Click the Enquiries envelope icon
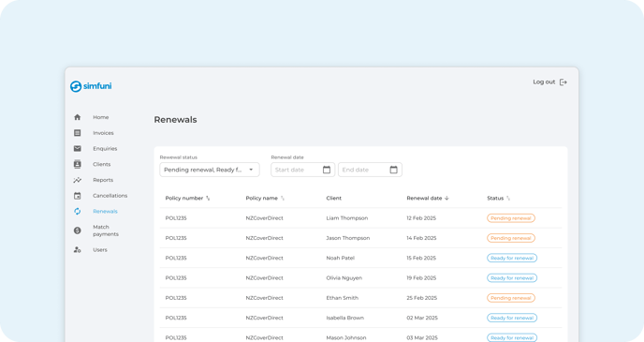The image size is (644, 342). tap(77, 148)
